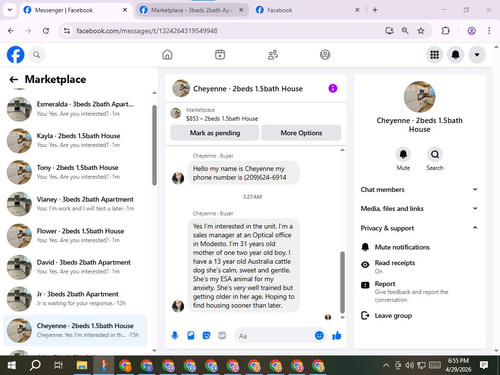Screen dimensions: 500x375
Task: Open the browser zoom magnifier icon
Action: (x=405, y=31)
